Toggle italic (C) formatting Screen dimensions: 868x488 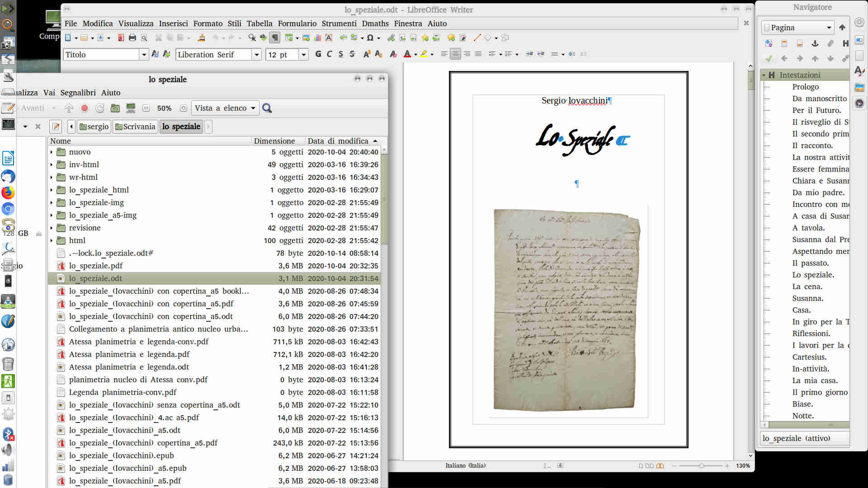click(x=330, y=54)
